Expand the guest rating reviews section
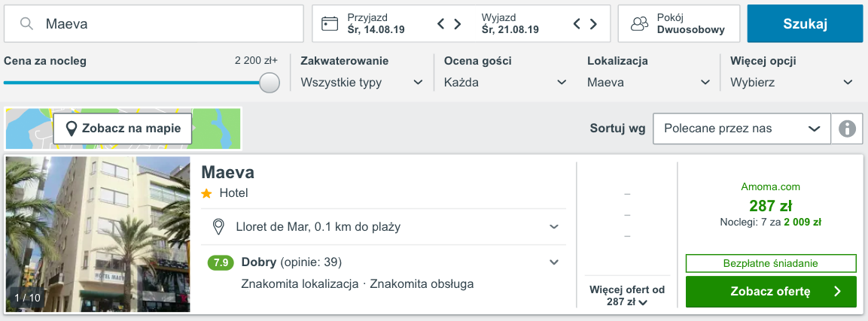The image size is (868, 321). point(554,262)
